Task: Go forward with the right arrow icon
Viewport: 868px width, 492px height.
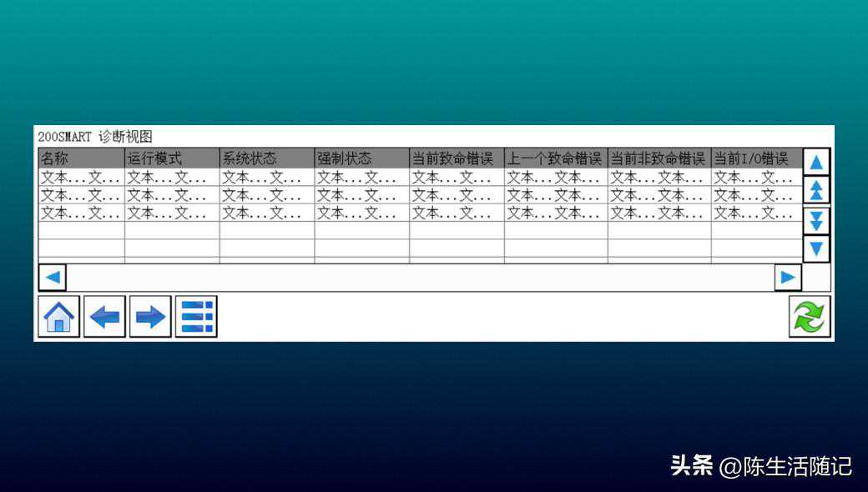Action: (x=150, y=317)
